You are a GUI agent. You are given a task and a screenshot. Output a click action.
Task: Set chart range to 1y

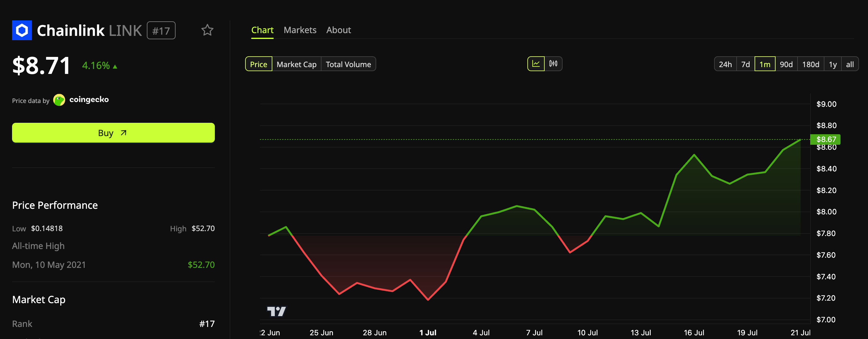(833, 64)
